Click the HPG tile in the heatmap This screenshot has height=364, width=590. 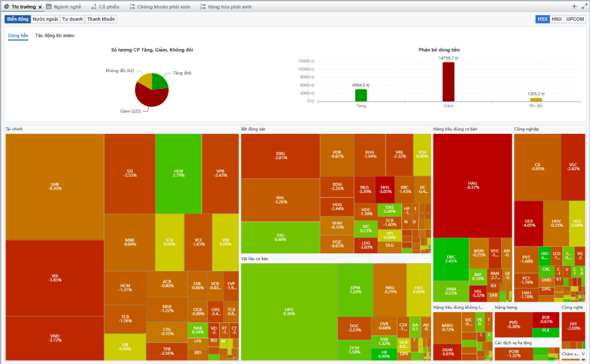pyautogui.click(x=289, y=312)
